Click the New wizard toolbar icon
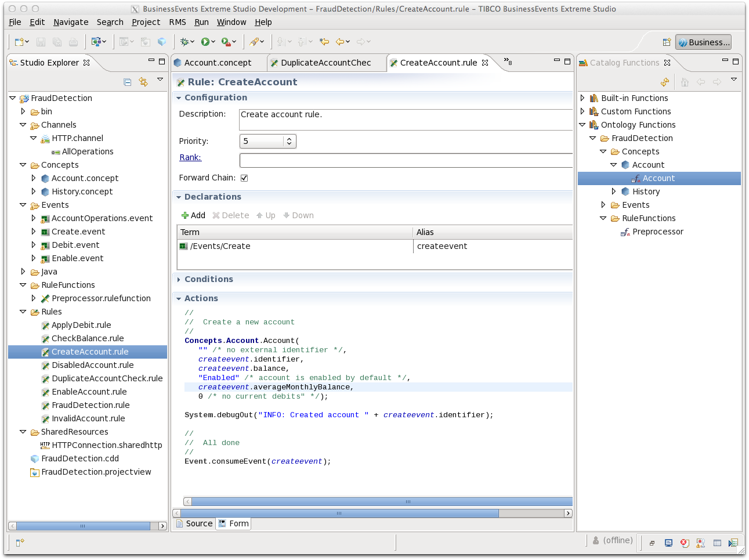Viewport: 749px width, 560px height. [19, 42]
